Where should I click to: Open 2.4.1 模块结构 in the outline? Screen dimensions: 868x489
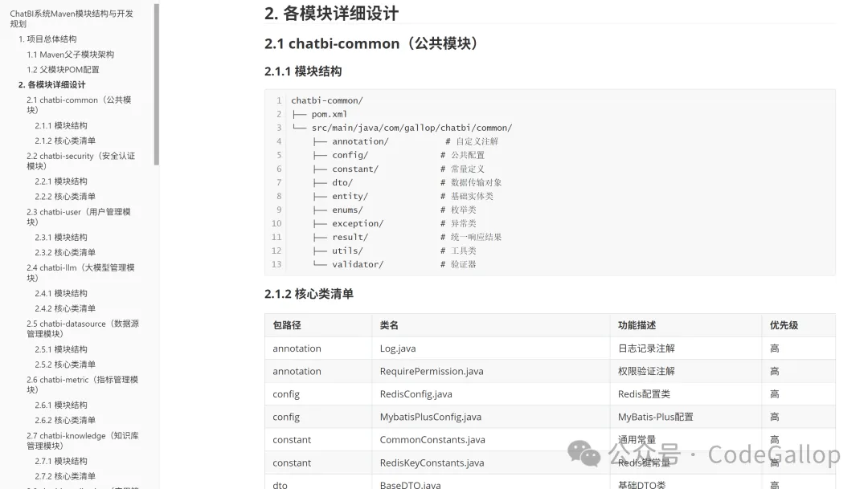[61, 293]
